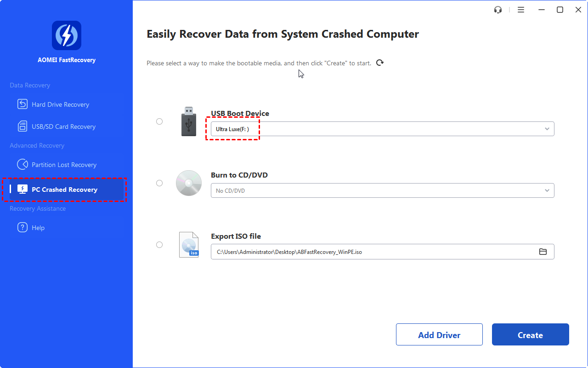This screenshot has height=368, width=588.
Task: Click the USB flash drive icon
Action: pos(188,121)
